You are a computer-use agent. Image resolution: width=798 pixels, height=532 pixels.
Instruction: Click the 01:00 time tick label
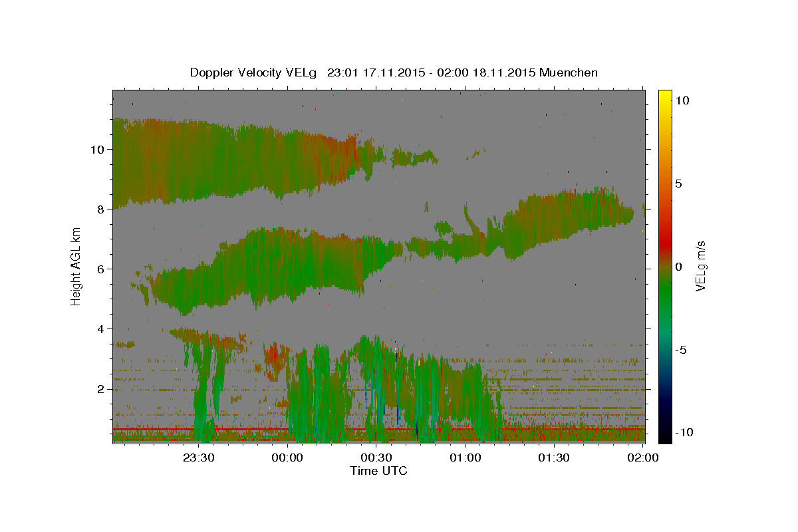click(465, 458)
